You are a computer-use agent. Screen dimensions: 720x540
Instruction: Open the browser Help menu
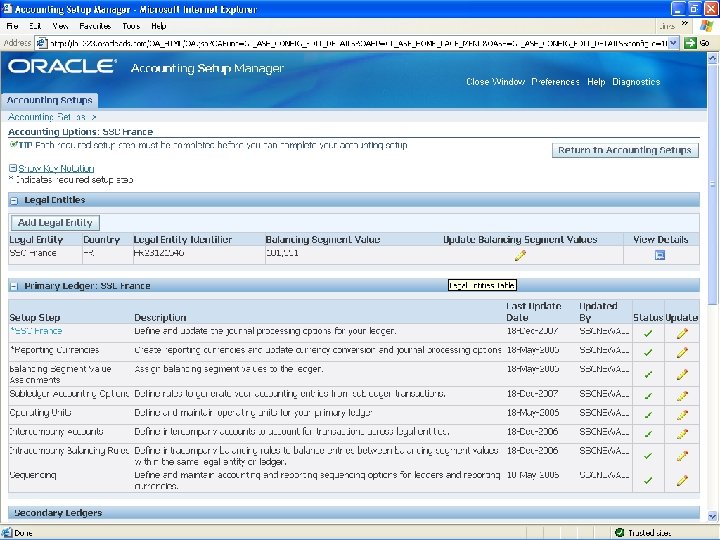(158, 26)
